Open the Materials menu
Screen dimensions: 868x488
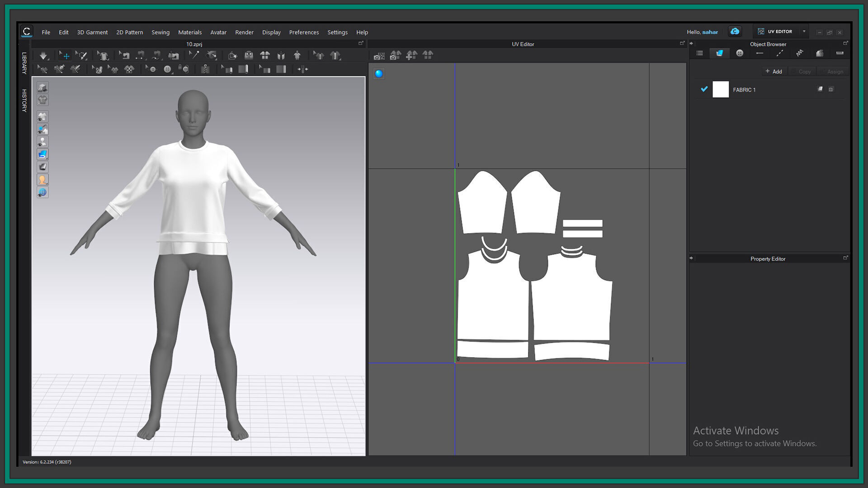[190, 32]
